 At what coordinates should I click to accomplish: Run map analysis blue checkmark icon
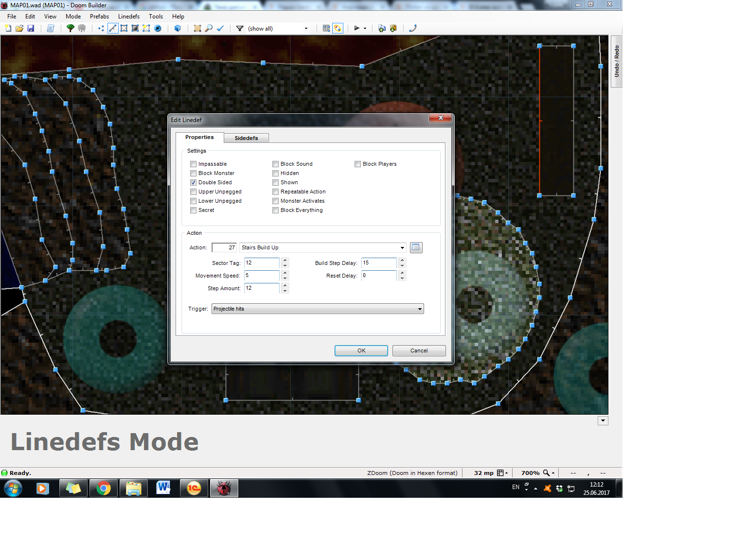pyautogui.click(x=220, y=28)
